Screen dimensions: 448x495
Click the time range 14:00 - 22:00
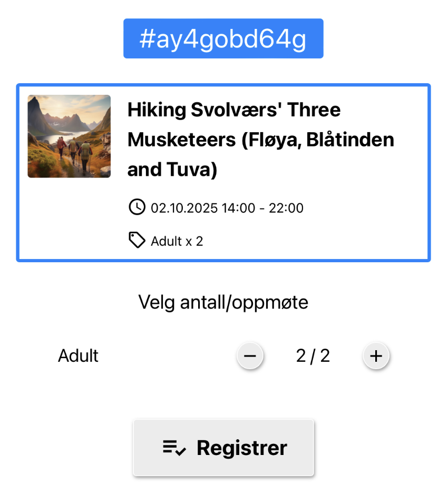point(262,208)
